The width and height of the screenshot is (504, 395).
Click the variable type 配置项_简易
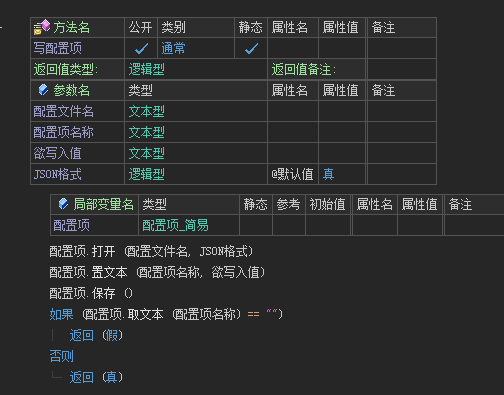pos(175,225)
